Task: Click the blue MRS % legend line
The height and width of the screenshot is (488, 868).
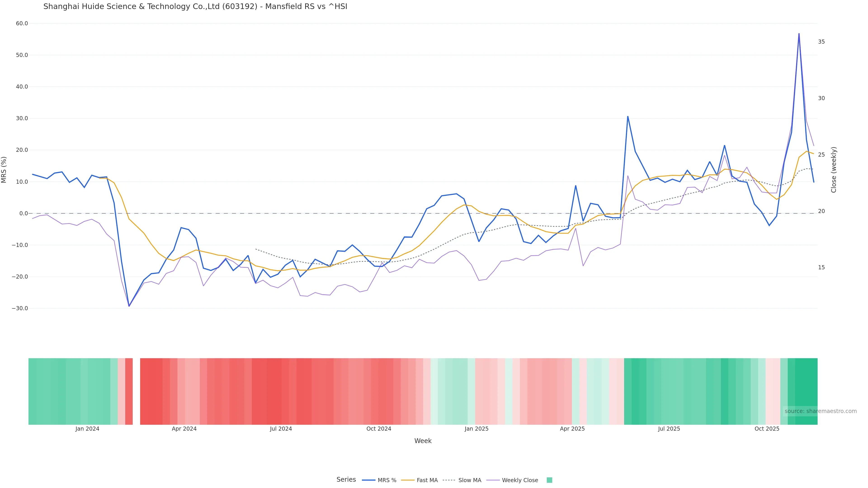Action: (x=369, y=480)
